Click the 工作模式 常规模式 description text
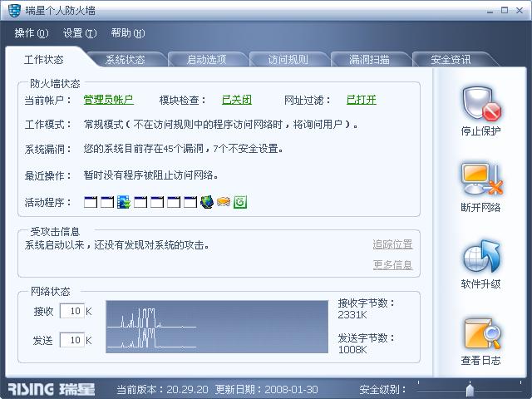532x399 pixels. pyautogui.click(x=220, y=125)
